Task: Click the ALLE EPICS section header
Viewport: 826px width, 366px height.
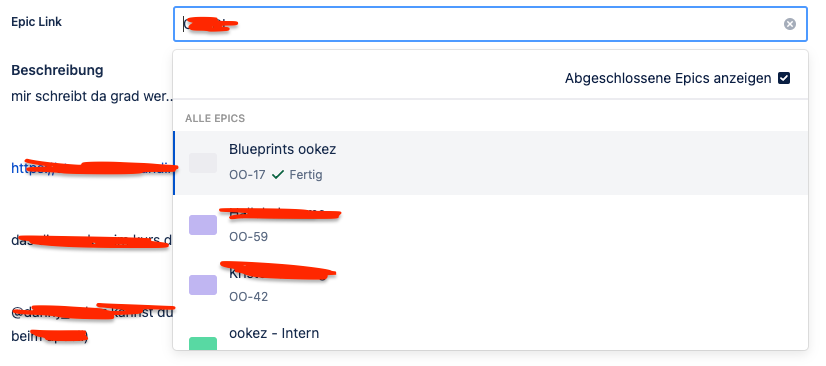Action: coord(215,118)
